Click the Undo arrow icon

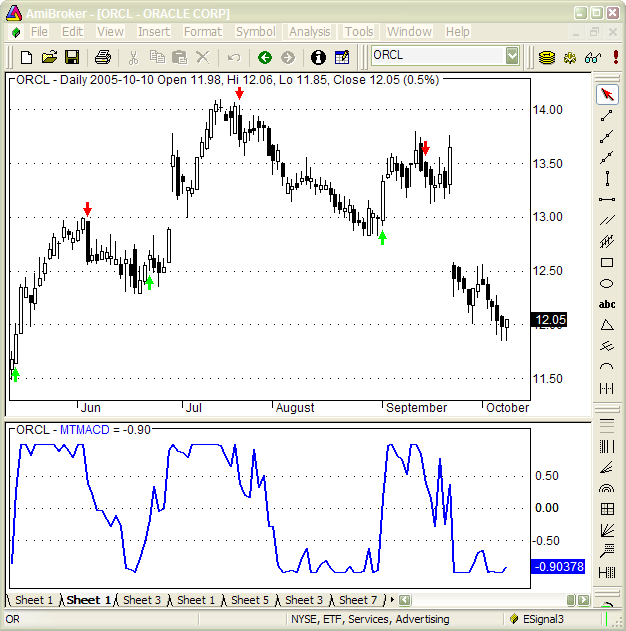click(234, 57)
